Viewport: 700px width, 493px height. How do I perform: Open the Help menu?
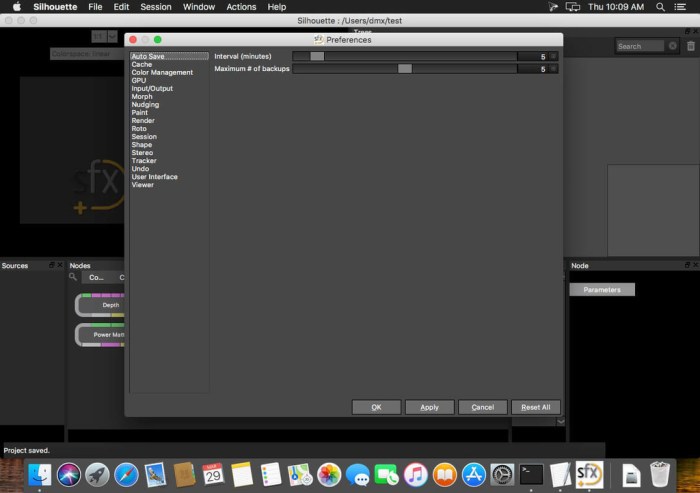coord(276,7)
